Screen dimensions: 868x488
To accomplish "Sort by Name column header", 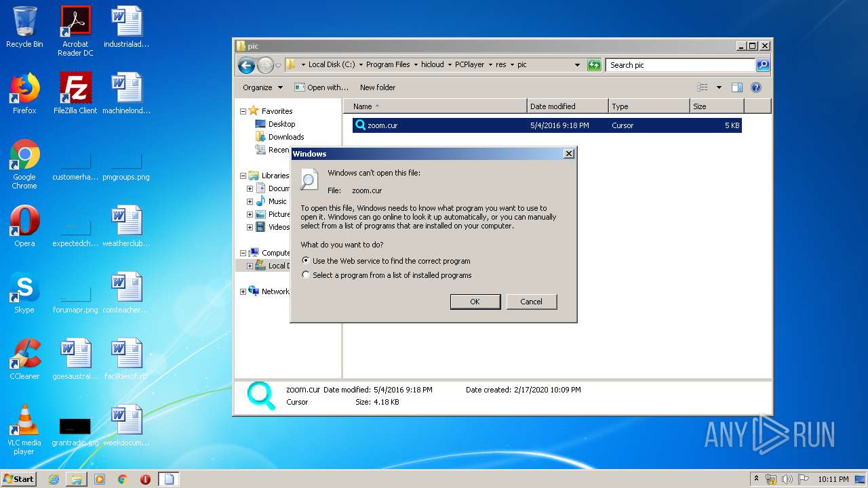I will tap(435, 106).
